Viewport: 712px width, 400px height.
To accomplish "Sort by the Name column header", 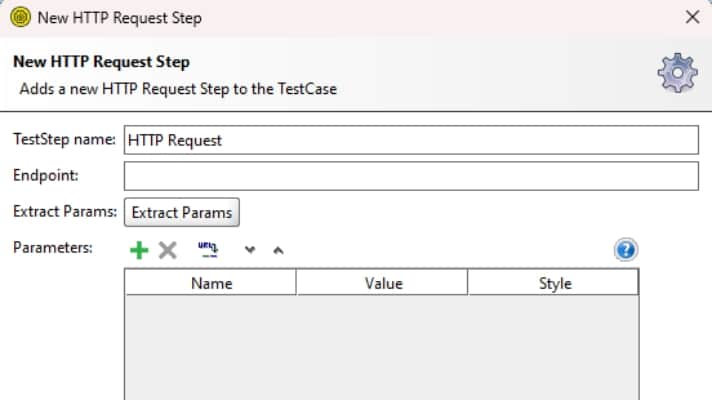I will pos(211,283).
